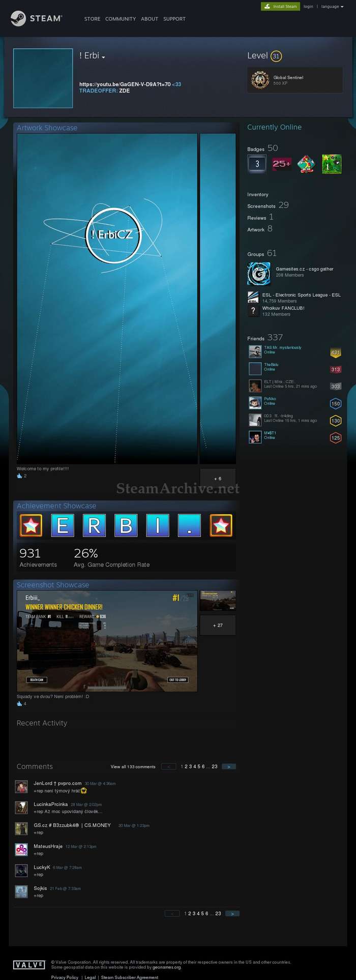This screenshot has height=980, width=356.
Task: Click the Gamesites.cz group icon
Action: (x=259, y=274)
